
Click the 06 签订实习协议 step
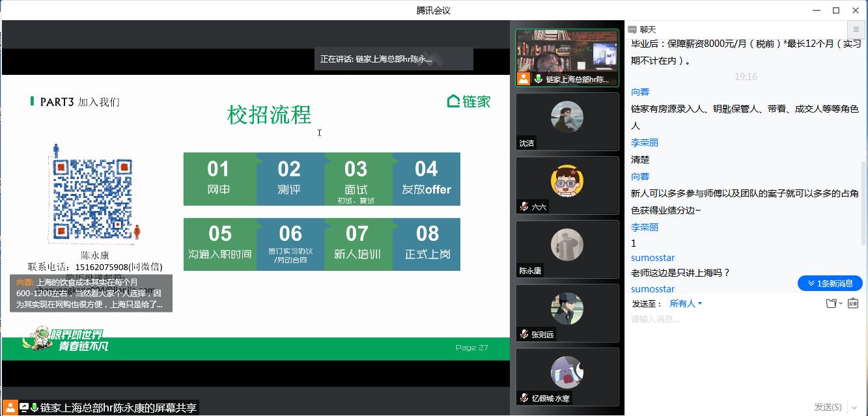click(x=290, y=244)
